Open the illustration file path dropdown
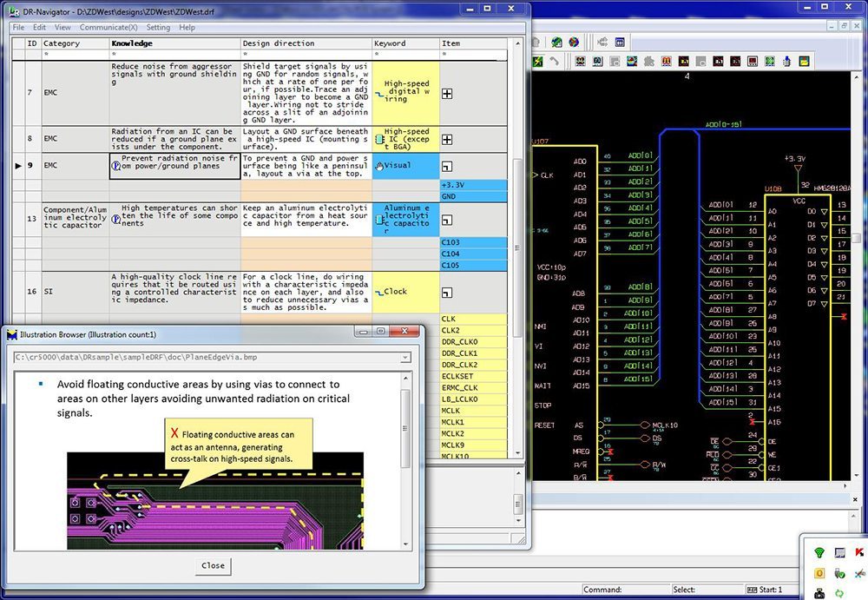Image resolution: width=868 pixels, height=600 pixels. click(404, 357)
